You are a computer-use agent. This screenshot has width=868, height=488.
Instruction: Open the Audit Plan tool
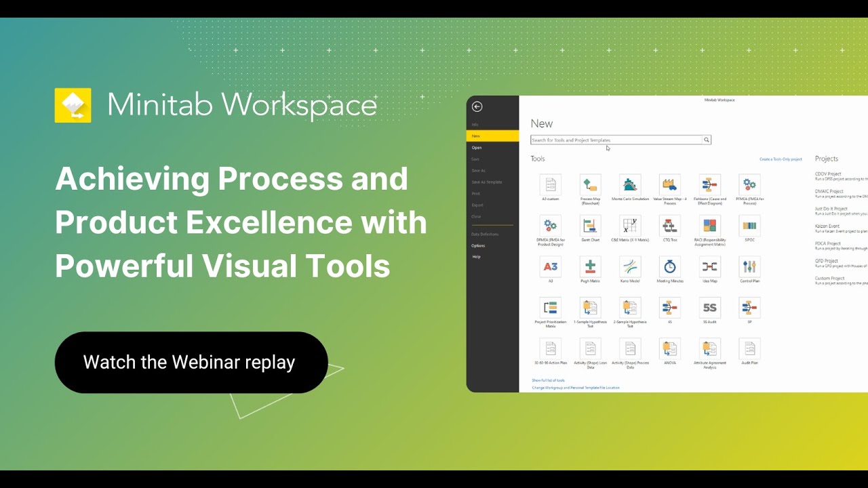[749, 348]
